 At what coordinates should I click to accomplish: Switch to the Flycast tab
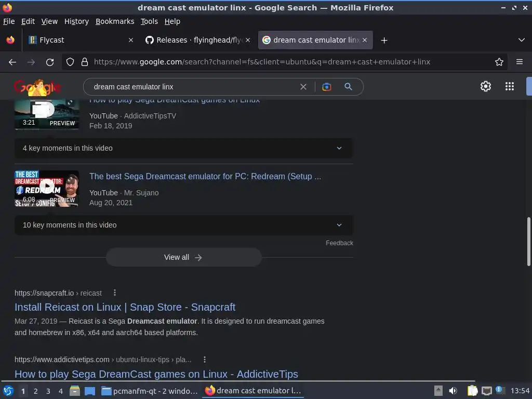tap(80, 40)
